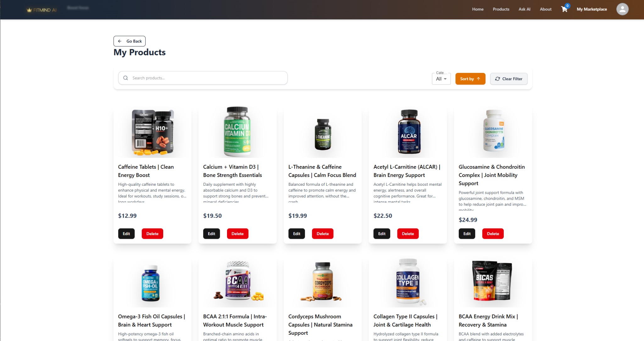
Task: Click the magnifier icon in search bar
Action: pyautogui.click(x=125, y=78)
